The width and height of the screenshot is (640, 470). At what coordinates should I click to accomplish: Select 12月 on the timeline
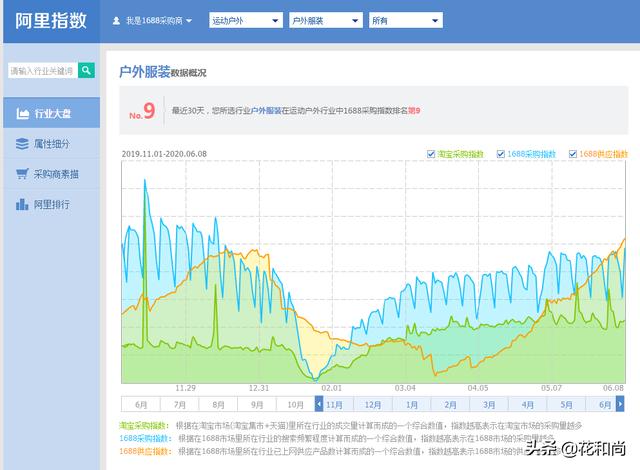pyautogui.click(x=373, y=404)
